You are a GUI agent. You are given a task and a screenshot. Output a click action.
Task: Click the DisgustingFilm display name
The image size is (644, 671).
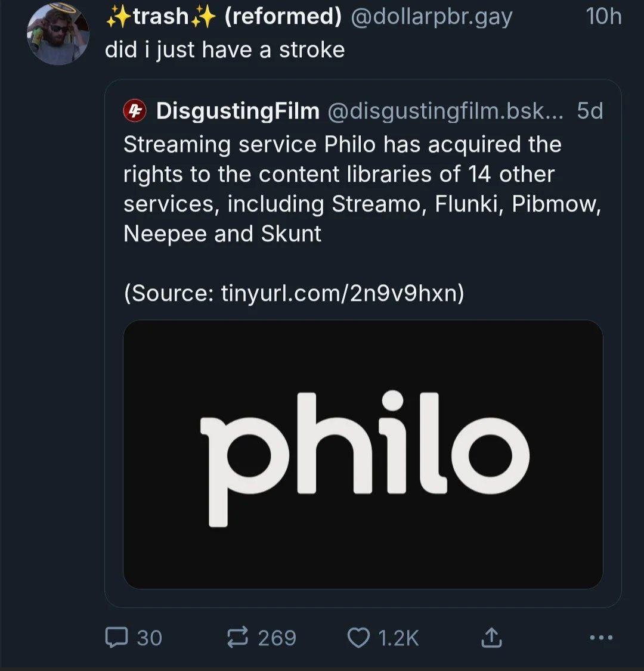[238, 111]
